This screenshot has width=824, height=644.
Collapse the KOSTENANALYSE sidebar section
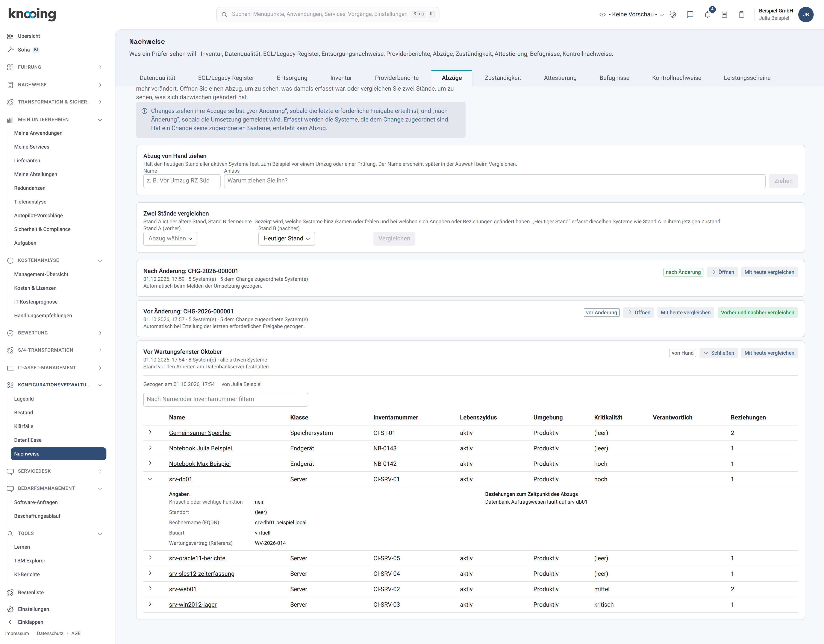tap(55, 260)
